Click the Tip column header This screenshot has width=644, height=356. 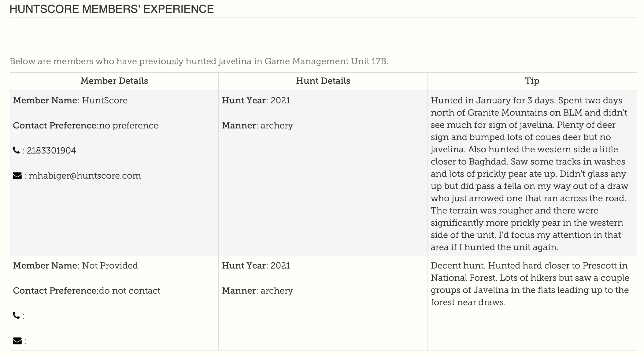click(532, 81)
